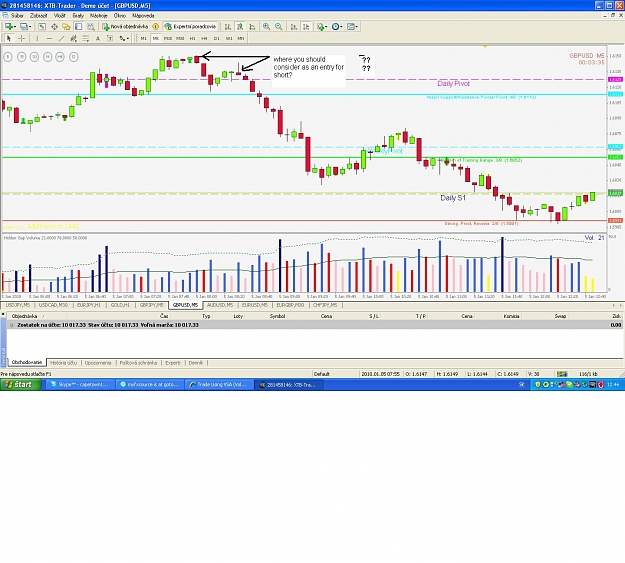Viewport: 625px width, 563px height.
Task: Select the arrow cursor tool
Action: (9, 38)
